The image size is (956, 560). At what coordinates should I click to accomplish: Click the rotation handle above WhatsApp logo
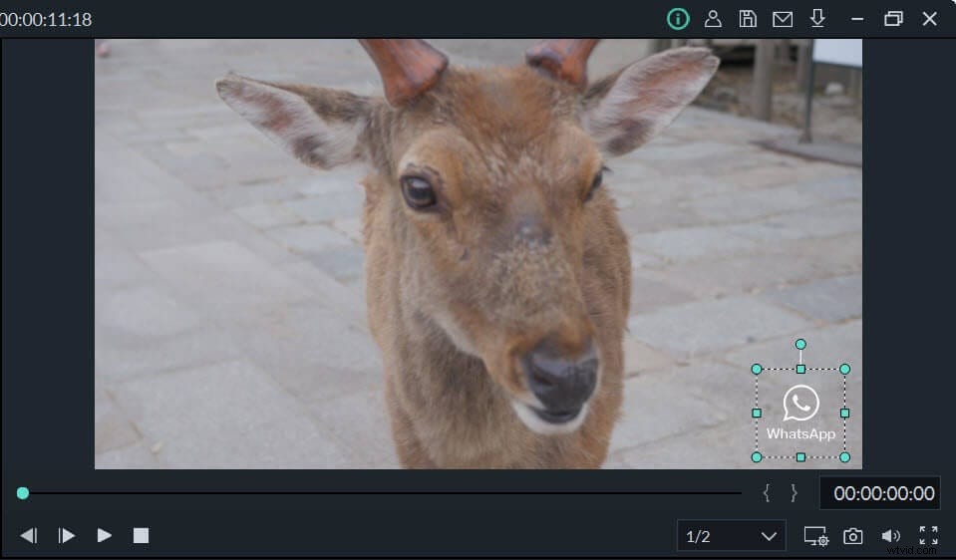800,345
